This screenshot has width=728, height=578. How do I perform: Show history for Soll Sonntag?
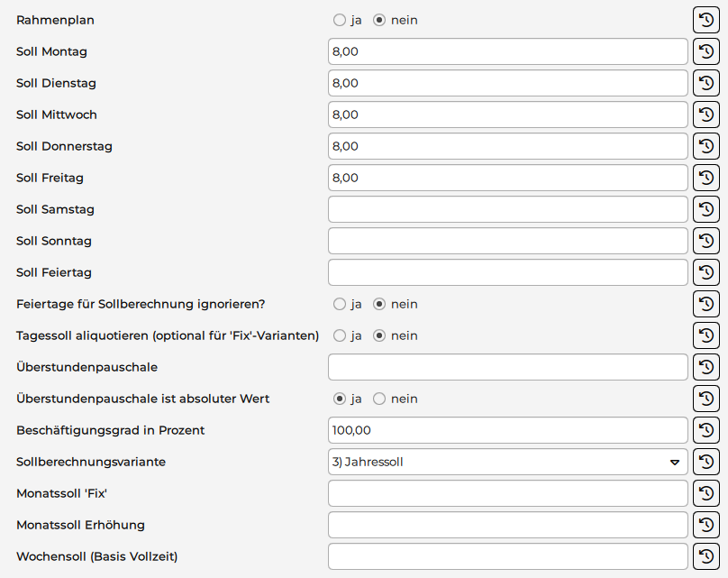pos(706,241)
